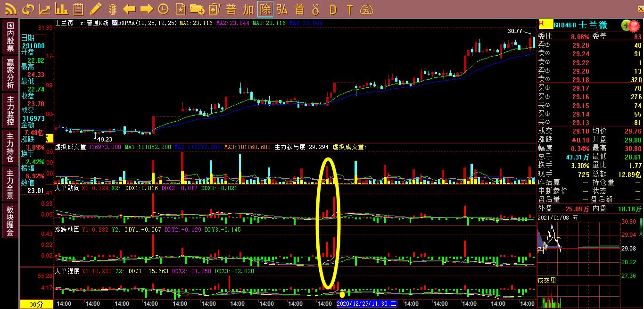Click the buy price 29.13 row

pos(590,123)
